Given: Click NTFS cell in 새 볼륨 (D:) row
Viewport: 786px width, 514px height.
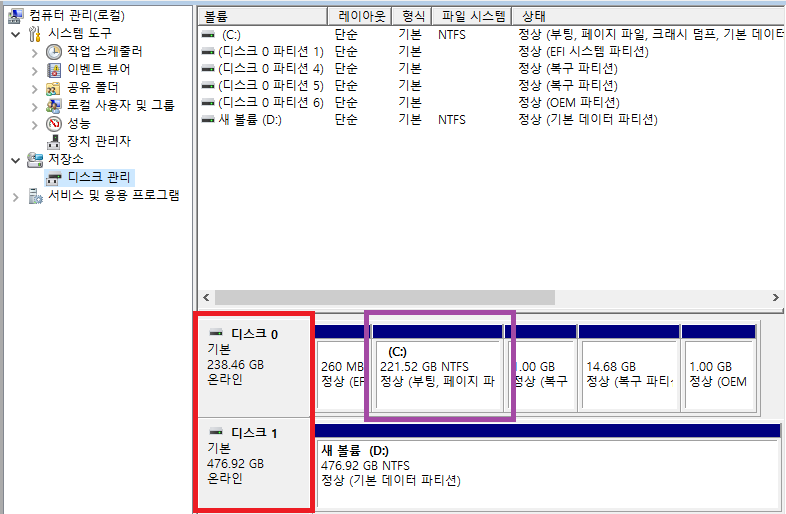Looking at the screenshot, I should [452, 120].
